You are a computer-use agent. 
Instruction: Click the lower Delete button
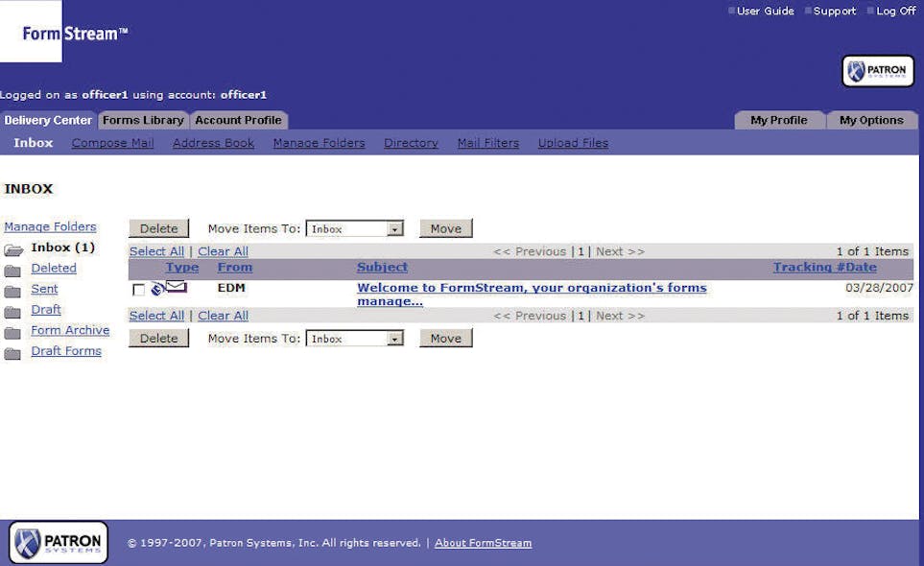(158, 338)
